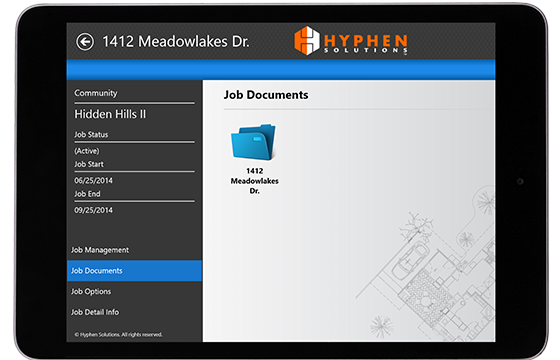Select the Job Documents menu item
This screenshot has height=360, width=560.
coord(134,271)
